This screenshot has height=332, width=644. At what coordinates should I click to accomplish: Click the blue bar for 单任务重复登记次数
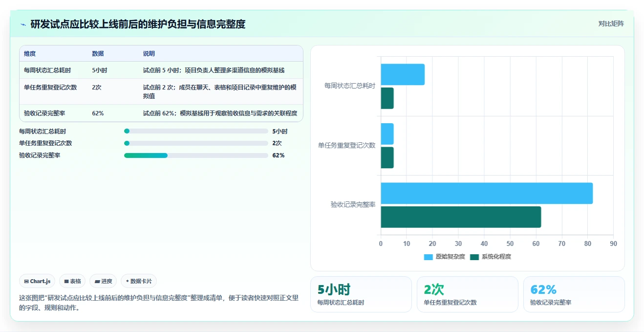click(x=387, y=134)
